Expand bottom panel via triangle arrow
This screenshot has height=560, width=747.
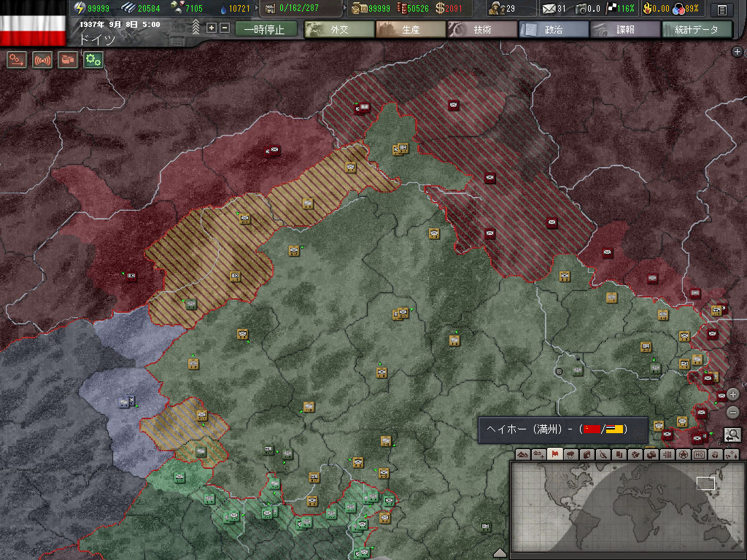[500, 553]
